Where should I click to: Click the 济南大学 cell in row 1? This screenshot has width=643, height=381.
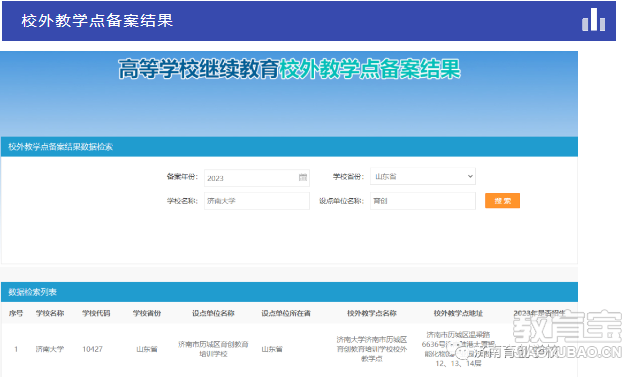pyautogui.click(x=50, y=349)
